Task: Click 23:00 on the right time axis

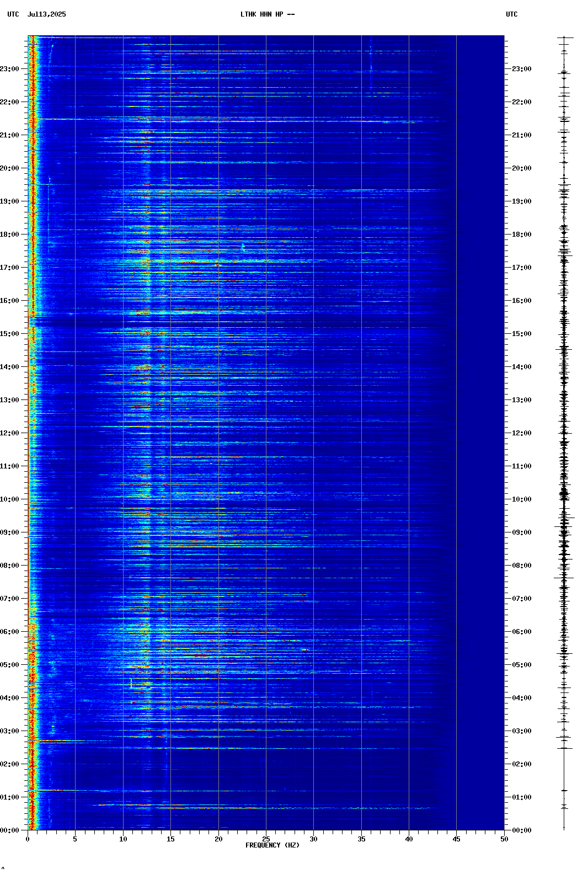Action: click(x=522, y=69)
